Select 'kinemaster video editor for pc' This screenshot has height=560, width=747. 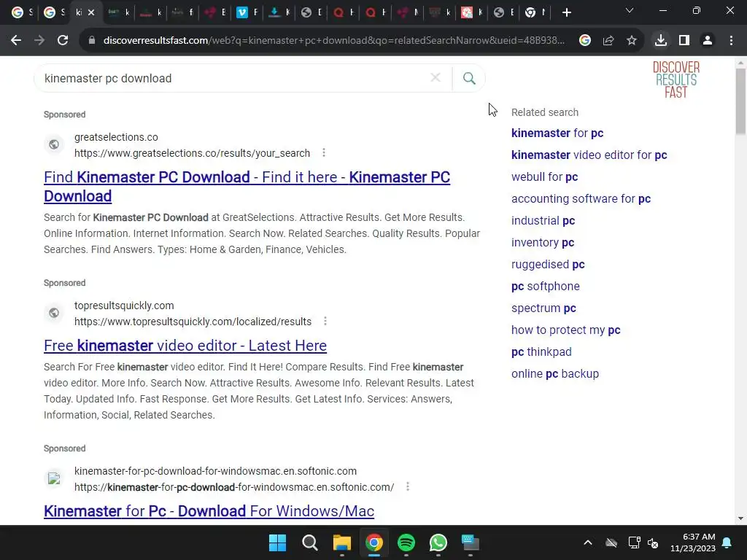tap(589, 155)
